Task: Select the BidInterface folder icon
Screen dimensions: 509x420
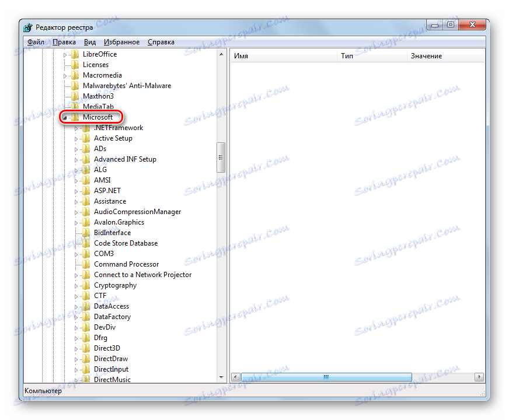Action: coord(86,233)
